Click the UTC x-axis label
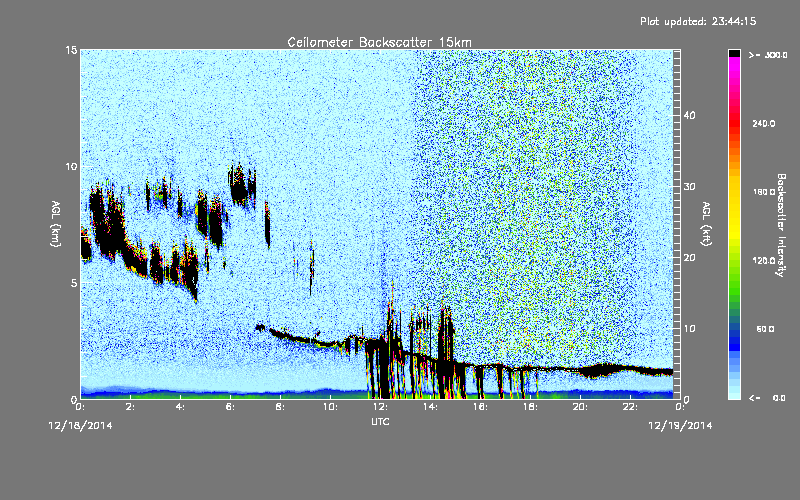Viewport: 800px width, 500px height. pyautogui.click(x=380, y=421)
